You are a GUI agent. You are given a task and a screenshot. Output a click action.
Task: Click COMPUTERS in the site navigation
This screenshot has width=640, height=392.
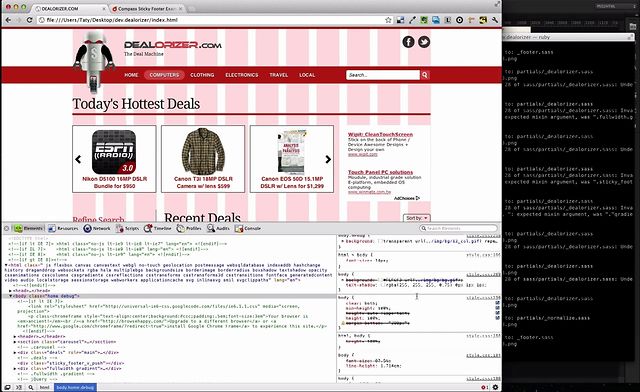(164, 75)
